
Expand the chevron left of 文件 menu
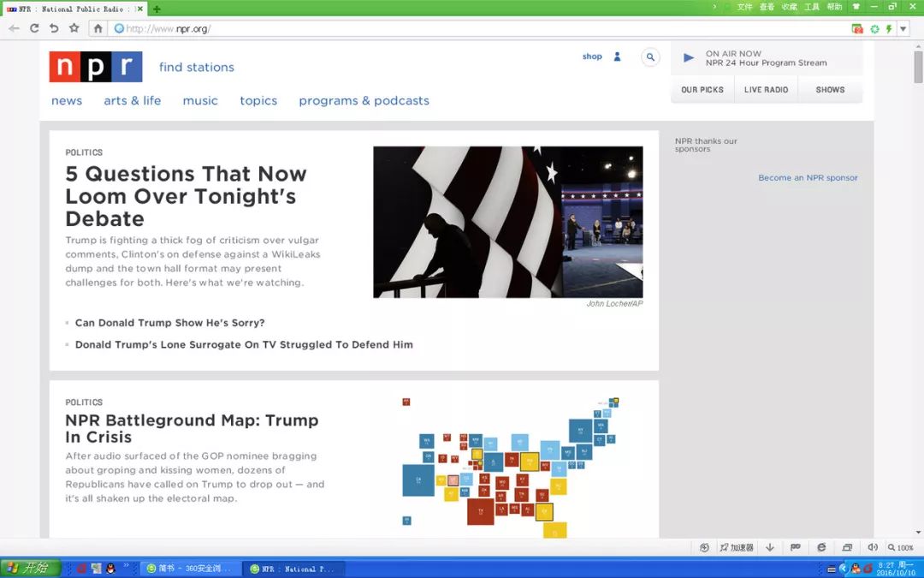click(x=714, y=7)
